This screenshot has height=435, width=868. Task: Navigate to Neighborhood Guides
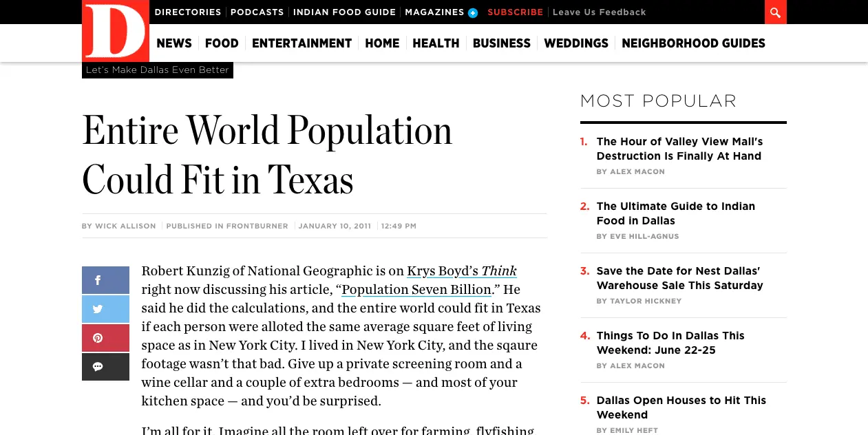pyautogui.click(x=693, y=43)
